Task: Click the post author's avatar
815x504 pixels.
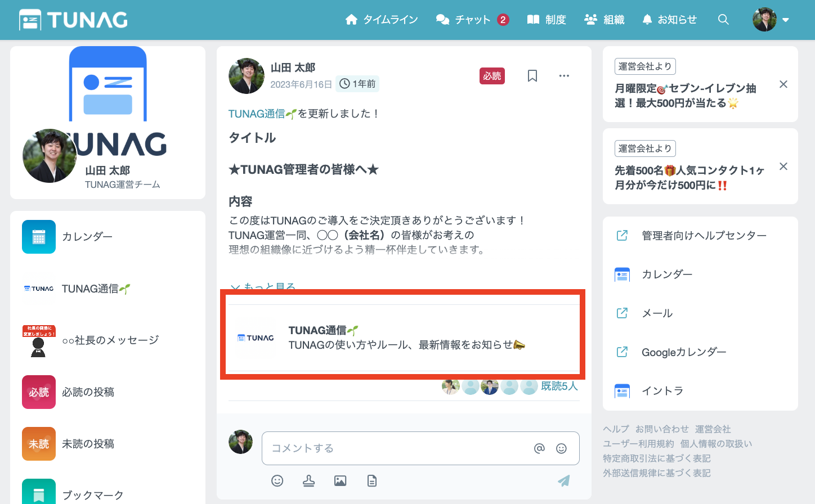Action: pyautogui.click(x=247, y=76)
